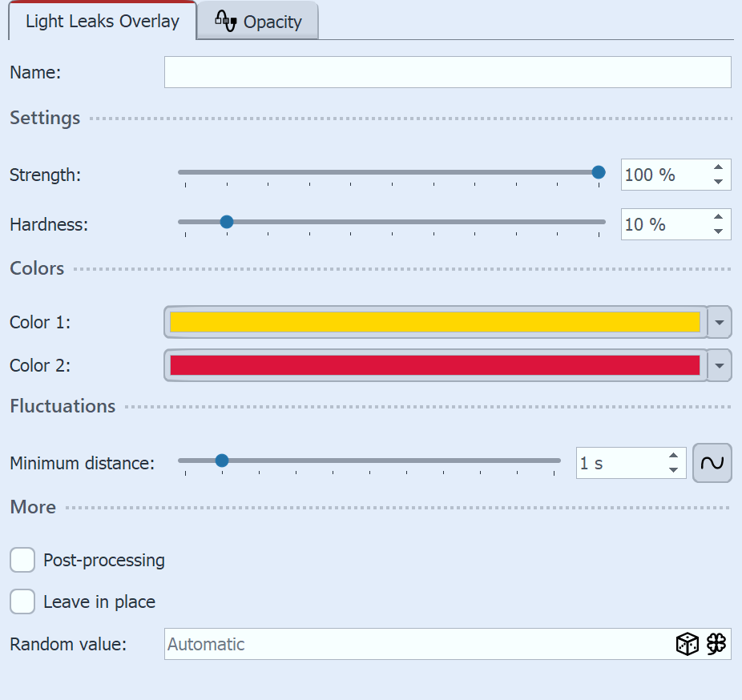This screenshot has width=742, height=700.
Task: Click inside the Name text field
Action: pyautogui.click(x=447, y=72)
